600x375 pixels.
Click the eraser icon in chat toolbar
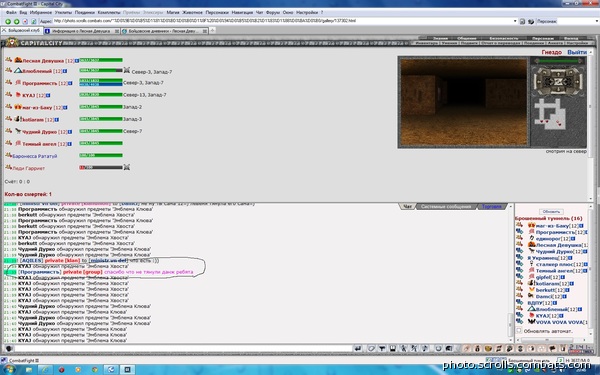tap(371, 349)
